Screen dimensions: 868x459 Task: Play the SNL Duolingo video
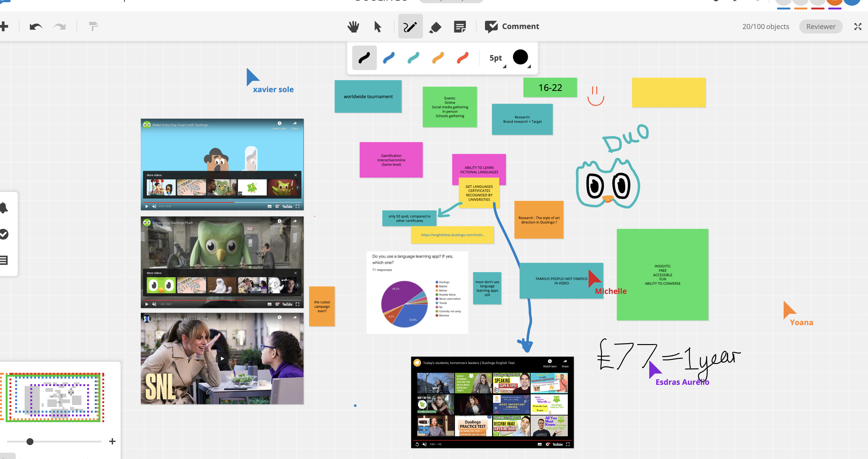click(x=222, y=358)
